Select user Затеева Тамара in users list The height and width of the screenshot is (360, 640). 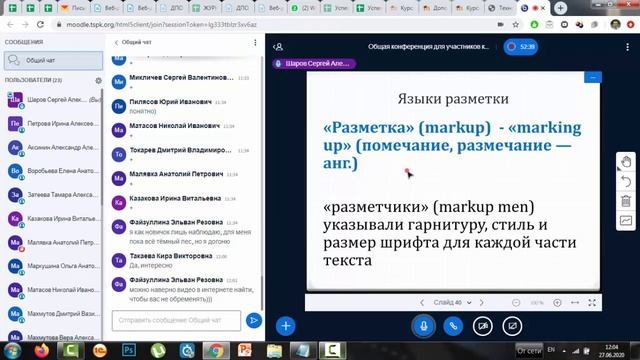pos(53,195)
